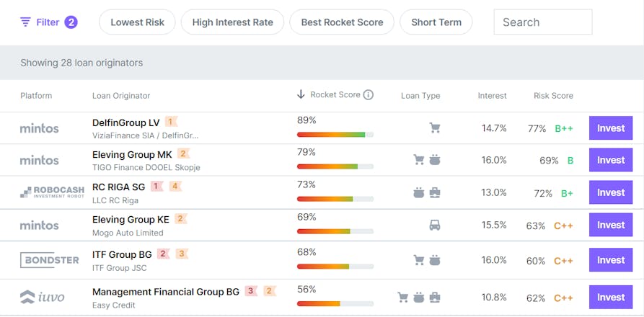Click the Bondster platform logo

[49, 260]
